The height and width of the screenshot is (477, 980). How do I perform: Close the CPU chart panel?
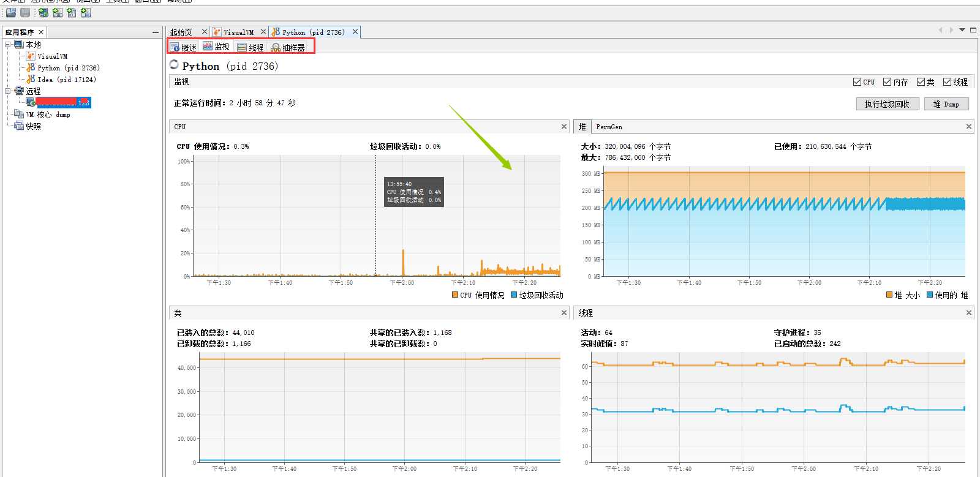(x=564, y=127)
